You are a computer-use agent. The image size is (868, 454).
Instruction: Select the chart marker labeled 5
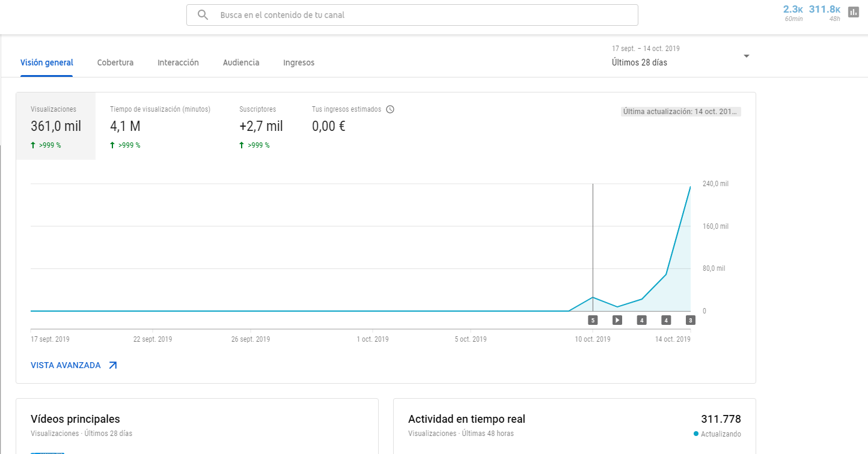click(593, 320)
